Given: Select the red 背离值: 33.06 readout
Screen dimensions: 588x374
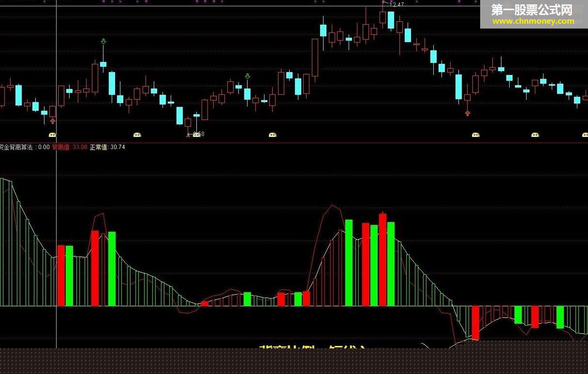Looking at the screenshot, I should 70,147.
